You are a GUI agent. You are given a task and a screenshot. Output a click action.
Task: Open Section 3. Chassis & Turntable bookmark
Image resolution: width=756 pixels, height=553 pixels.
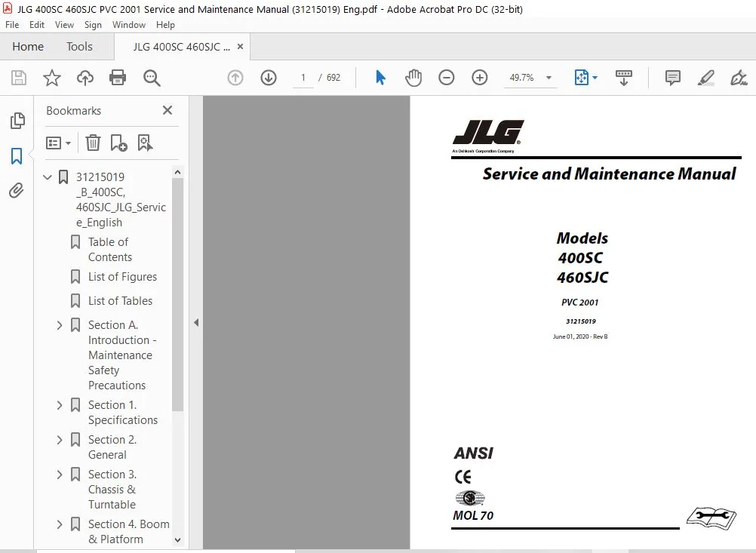[112, 490]
